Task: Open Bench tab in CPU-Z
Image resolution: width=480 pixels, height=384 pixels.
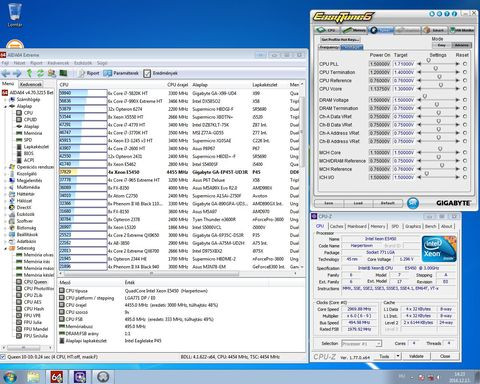Action: [x=430, y=226]
